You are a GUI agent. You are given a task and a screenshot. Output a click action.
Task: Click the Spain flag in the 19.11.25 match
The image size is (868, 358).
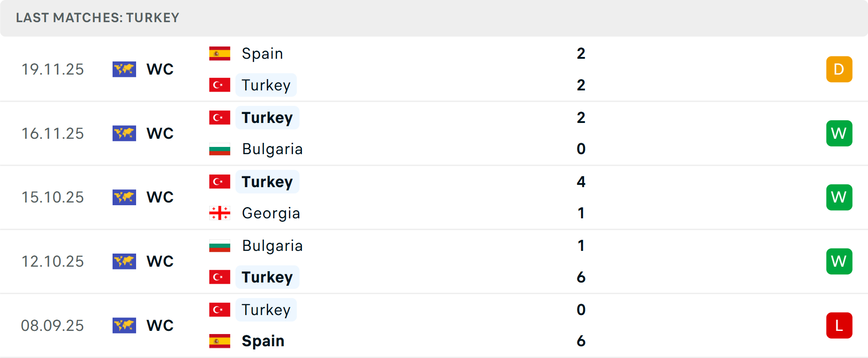[220, 54]
